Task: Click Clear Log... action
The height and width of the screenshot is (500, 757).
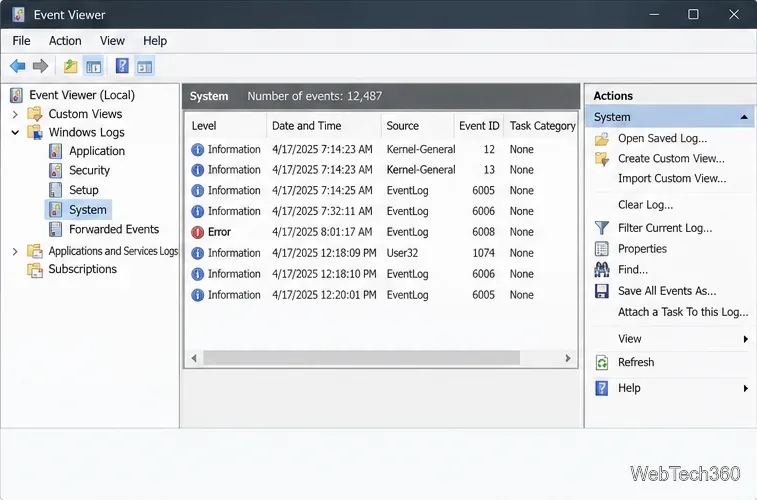Action: (645, 205)
